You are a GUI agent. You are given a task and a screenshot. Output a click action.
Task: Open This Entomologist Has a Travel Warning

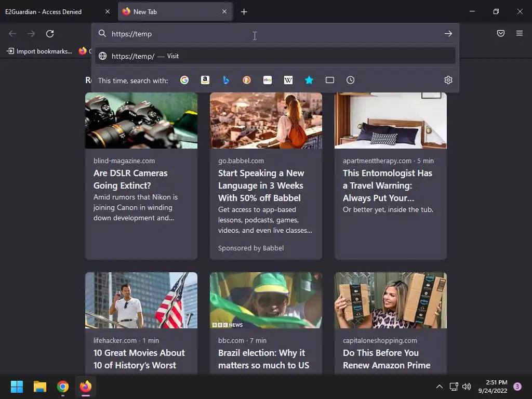click(x=388, y=185)
